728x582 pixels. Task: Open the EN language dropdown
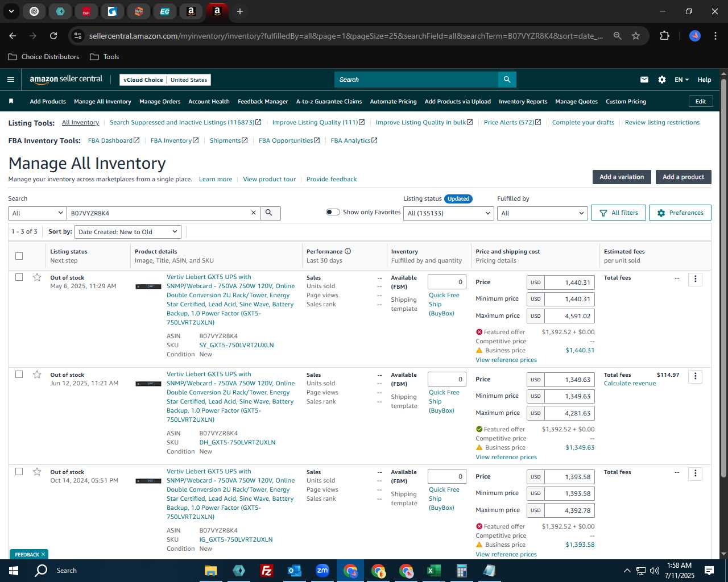coord(681,80)
